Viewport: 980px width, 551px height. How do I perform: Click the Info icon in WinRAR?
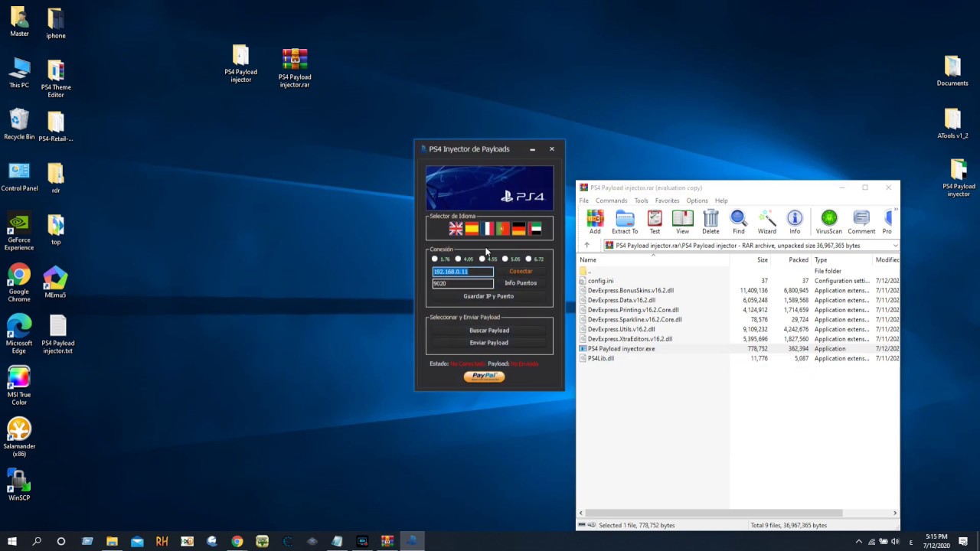tap(795, 222)
